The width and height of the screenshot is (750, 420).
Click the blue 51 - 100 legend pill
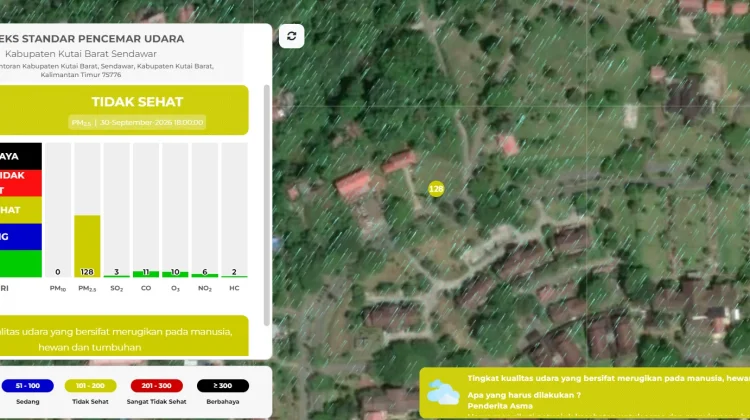click(28, 386)
